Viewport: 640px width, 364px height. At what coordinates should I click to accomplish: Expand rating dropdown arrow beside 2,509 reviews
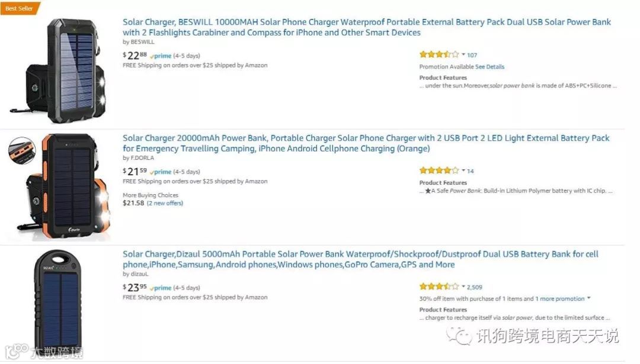coord(463,286)
